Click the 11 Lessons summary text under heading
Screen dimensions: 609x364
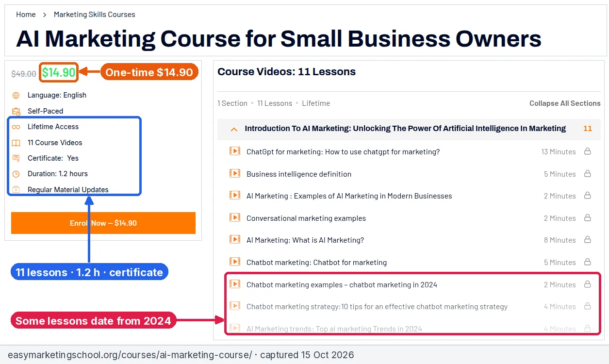[x=275, y=103]
